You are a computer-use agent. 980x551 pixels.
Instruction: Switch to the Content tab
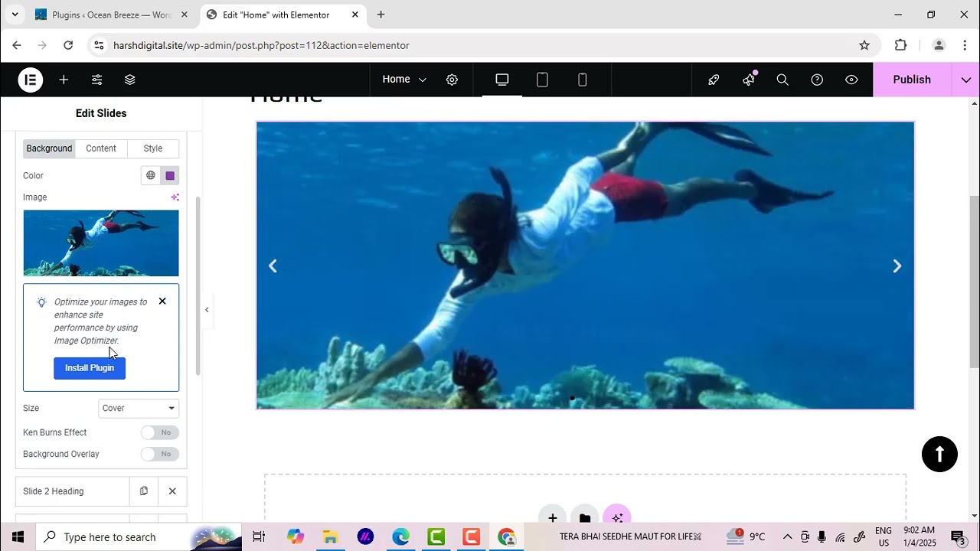(x=101, y=148)
